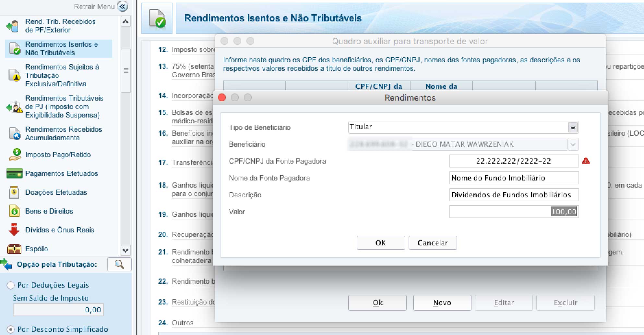
Task: Click the Valor field showing 100,00
Action: click(514, 212)
